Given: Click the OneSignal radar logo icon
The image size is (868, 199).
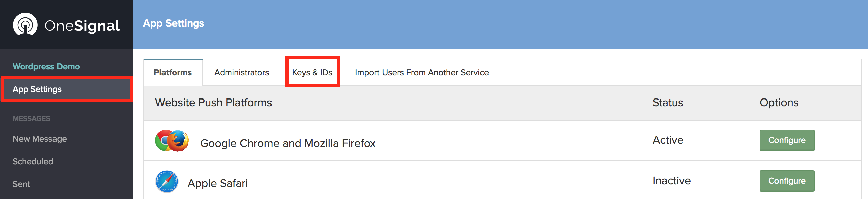Looking at the screenshot, I should pyautogui.click(x=25, y=24).
